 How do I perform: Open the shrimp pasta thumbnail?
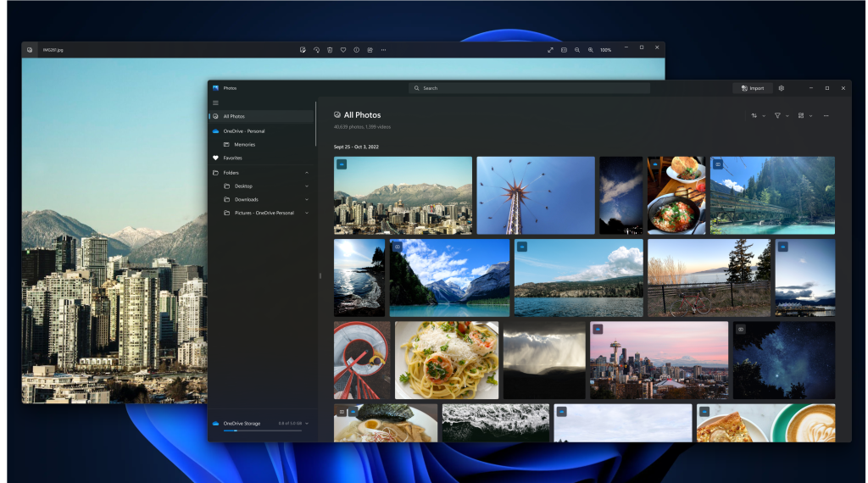click(x=447, y=360)
